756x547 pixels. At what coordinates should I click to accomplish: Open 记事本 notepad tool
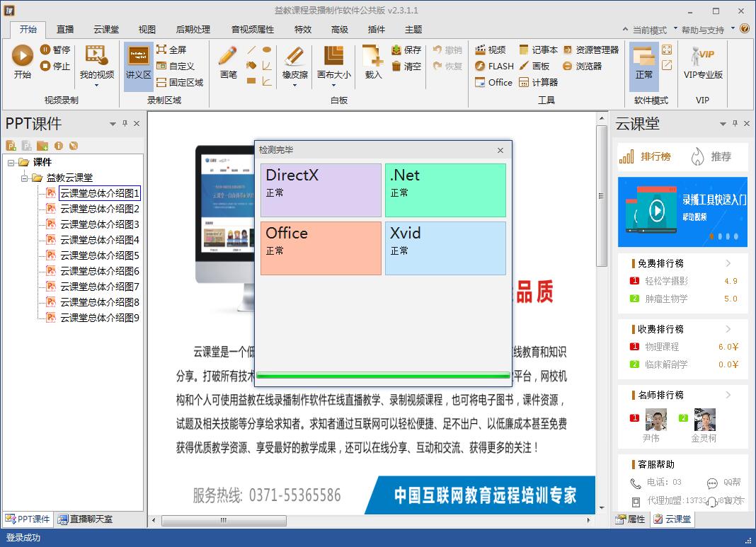[x=539, y=50]
